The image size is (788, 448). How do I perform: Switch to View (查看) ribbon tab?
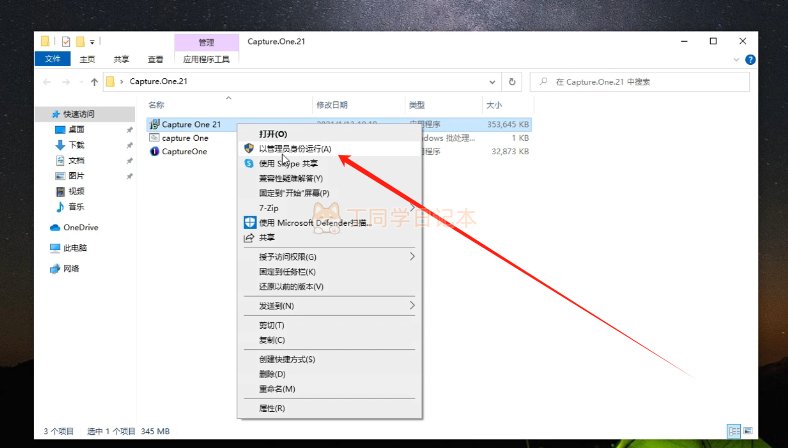(x=155, y=59)
